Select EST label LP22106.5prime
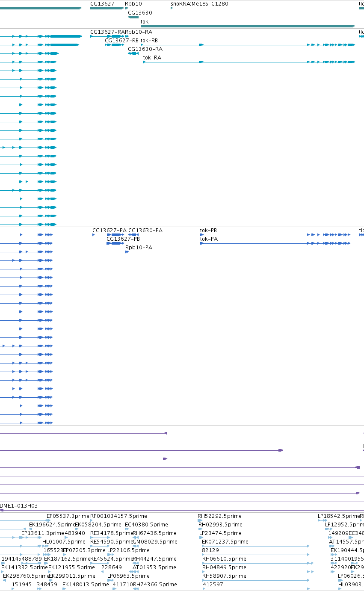 pos(128,550)
